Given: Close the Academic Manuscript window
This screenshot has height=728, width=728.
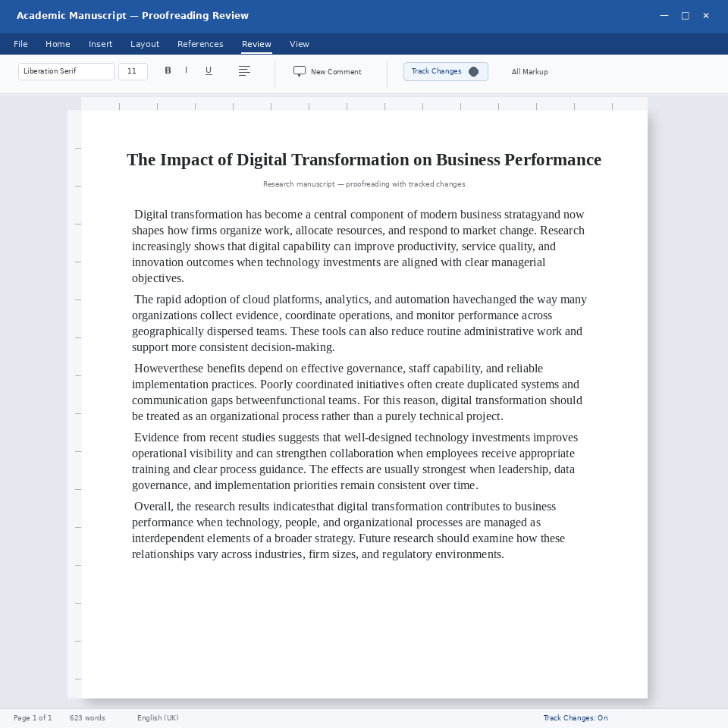Looking at the screenshot, I should pyautogui.click(x=706, y=16).
